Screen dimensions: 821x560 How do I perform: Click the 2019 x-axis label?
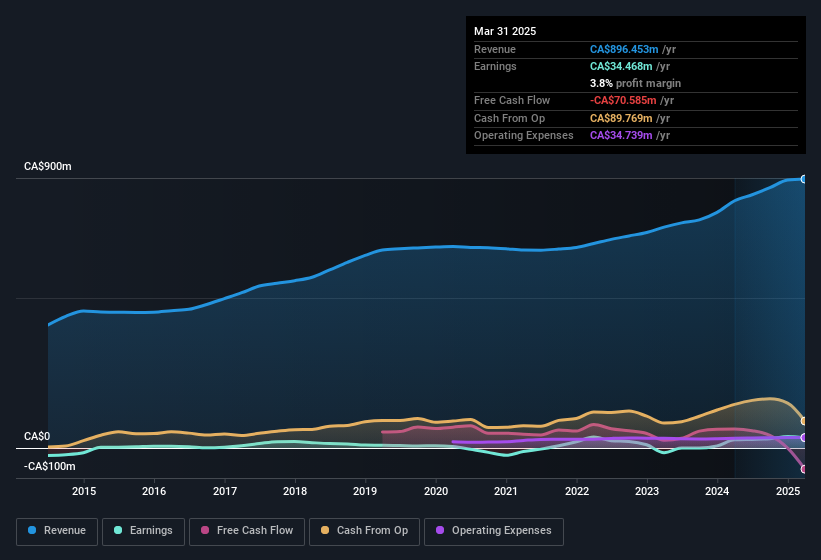[365, 491]
